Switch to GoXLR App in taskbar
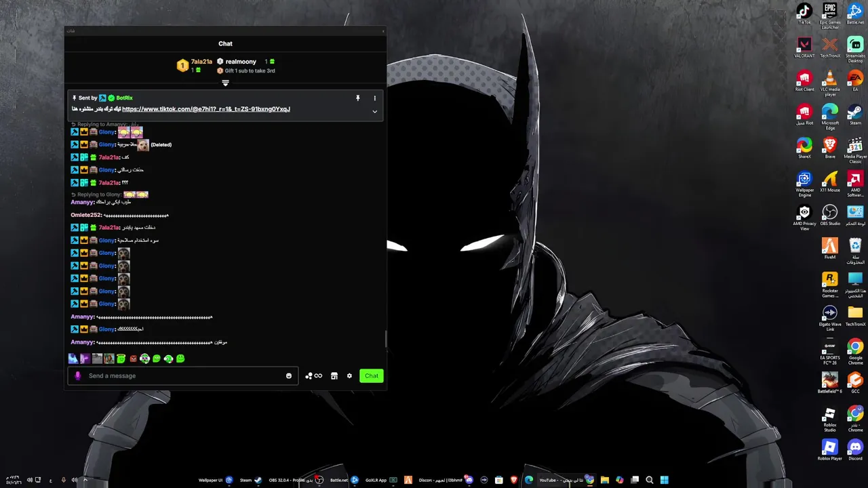This screenshot has width=868, height=488. coord(381,480)
